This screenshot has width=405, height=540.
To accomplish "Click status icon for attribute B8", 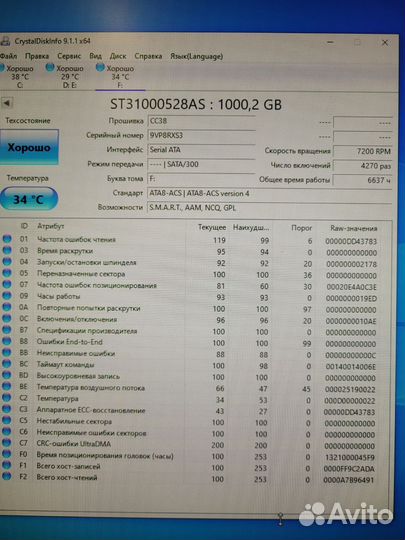I will pyautogui.click(x=7, y=341).
